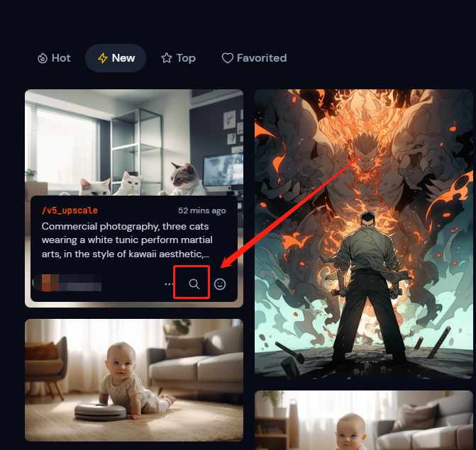Open the baby with robot vacuum image
Screen dimensions: 476x450
click(x=134, y=380)
